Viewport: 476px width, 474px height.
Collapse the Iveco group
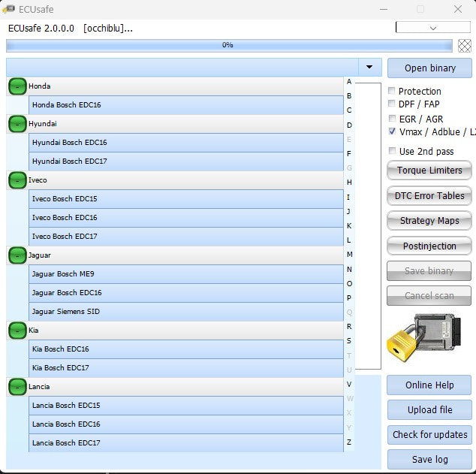tap(17, 180)
